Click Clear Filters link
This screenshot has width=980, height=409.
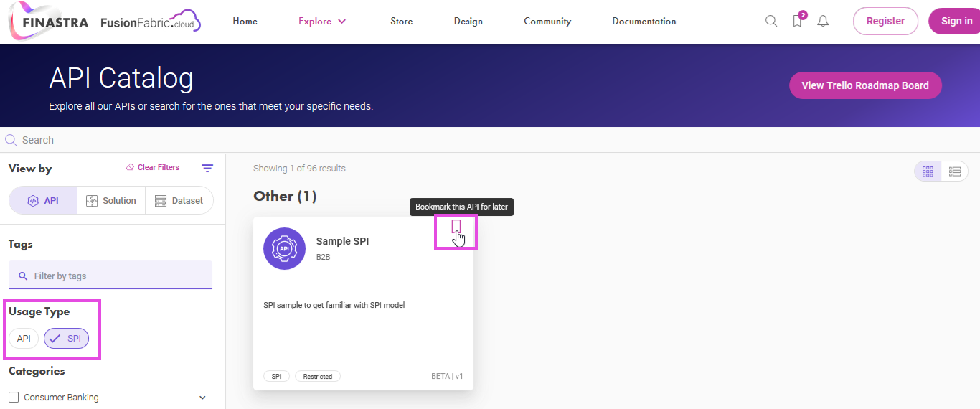click(x=152, y=167)
